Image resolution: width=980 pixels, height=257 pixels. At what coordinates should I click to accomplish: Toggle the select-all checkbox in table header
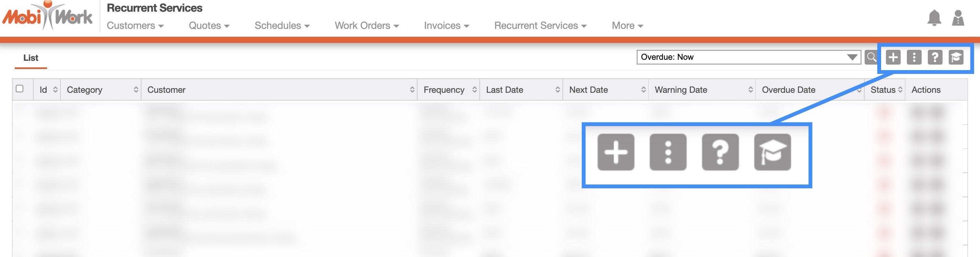20,89
